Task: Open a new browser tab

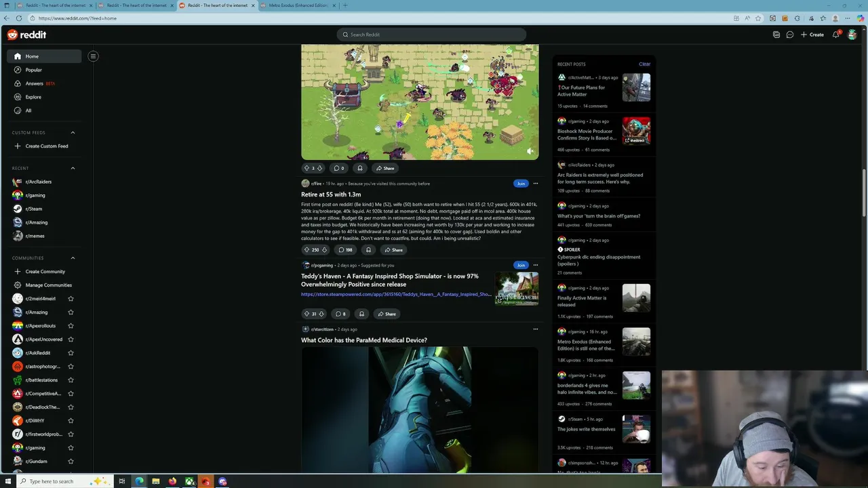Action: pyautogui.click(x=345, y=5)
